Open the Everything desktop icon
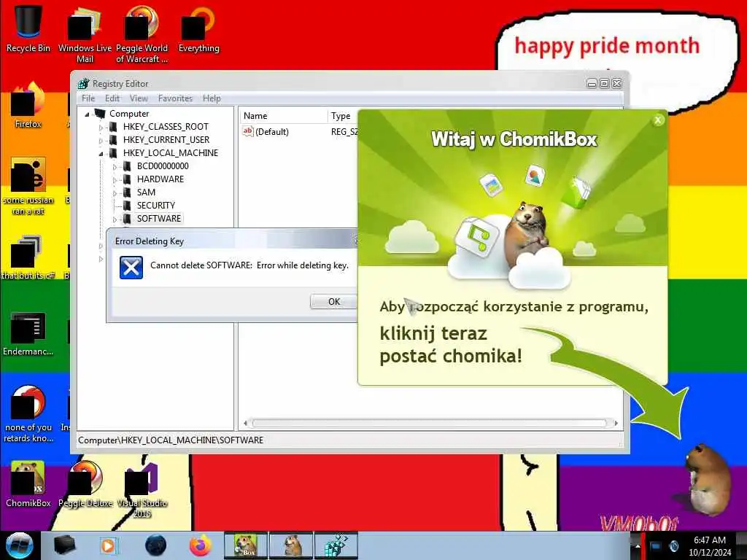Screen dimensions: 747x560 click(x=198, y=28)
